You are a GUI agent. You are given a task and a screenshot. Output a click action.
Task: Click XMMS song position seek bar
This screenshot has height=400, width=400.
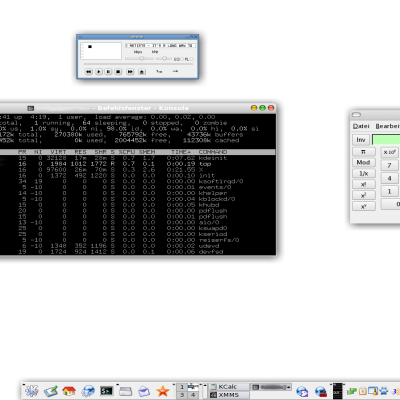coord(138,64)
